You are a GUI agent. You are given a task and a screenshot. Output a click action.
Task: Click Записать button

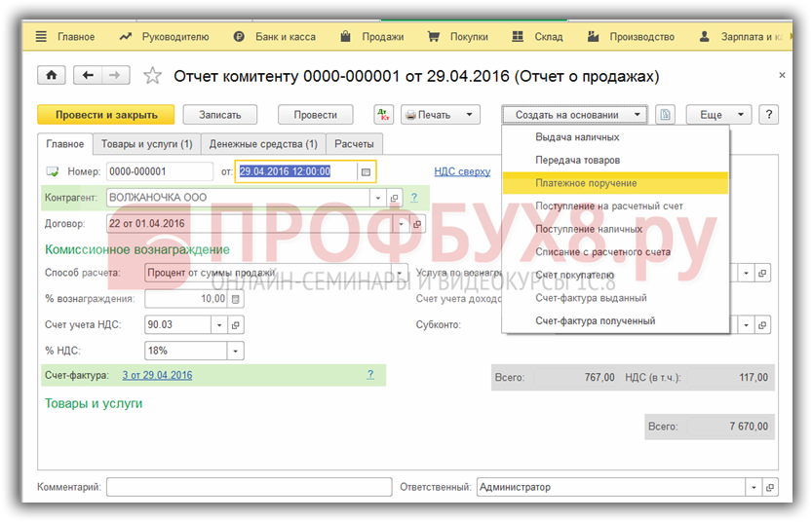point(220,115)
